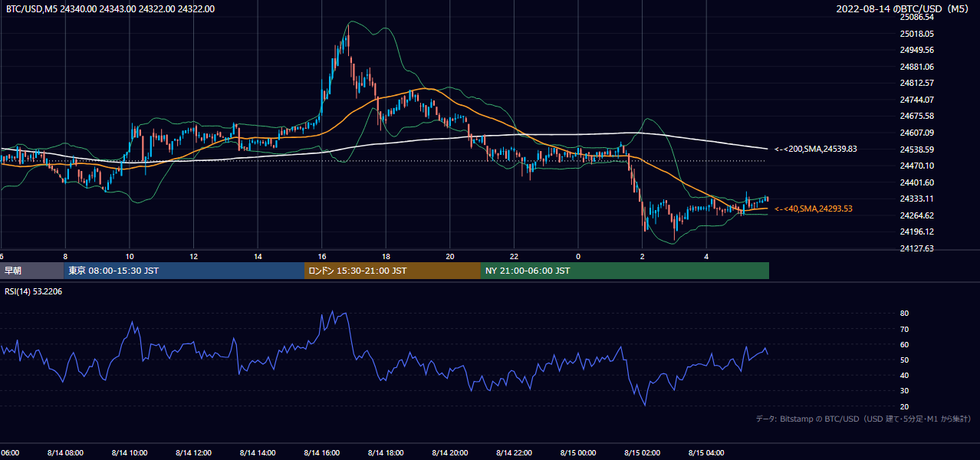This screenshot has width=980, height=460.
Task: Click price axis label 24744.07
Action: click(917, 100)
